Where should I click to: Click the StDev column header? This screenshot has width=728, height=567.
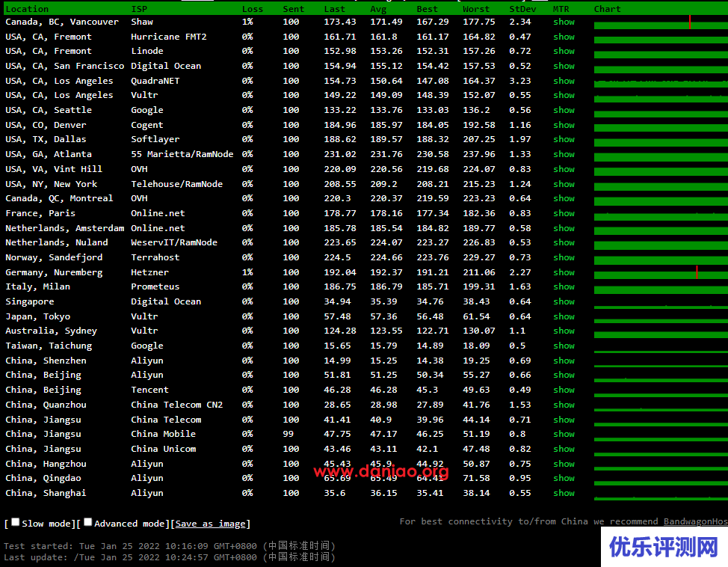pos(522,9)
